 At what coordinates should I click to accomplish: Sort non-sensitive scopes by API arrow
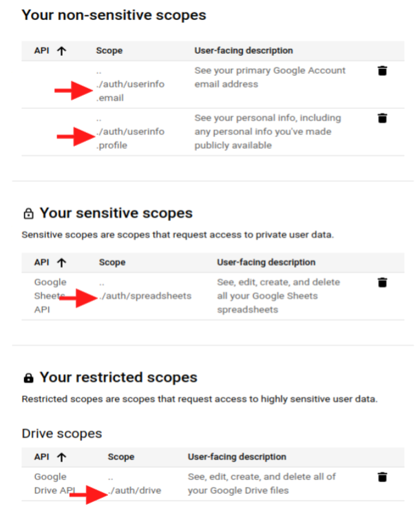pos(61,51)
